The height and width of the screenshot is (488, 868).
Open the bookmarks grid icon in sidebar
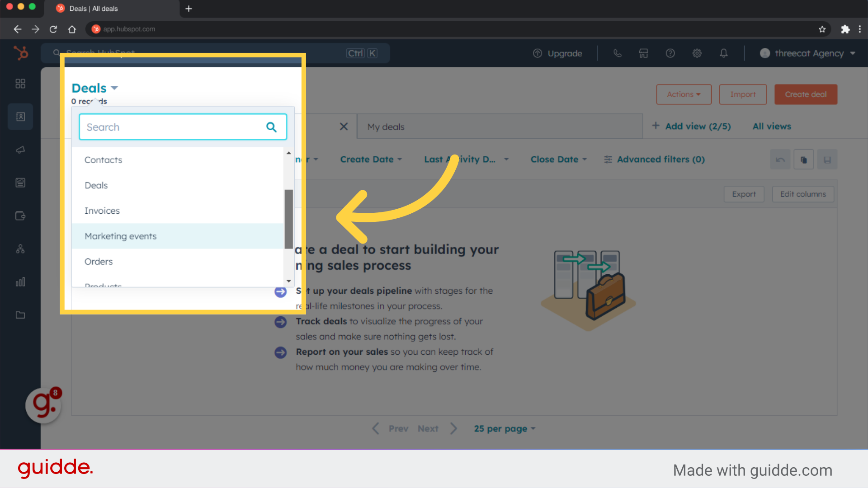click(20, 84)
